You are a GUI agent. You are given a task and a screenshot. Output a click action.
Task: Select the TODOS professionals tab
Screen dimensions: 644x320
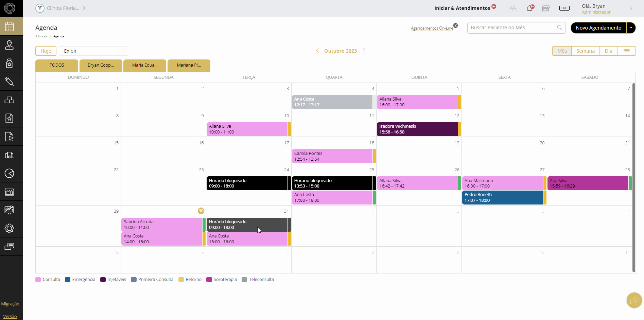(x=57, y=65)
